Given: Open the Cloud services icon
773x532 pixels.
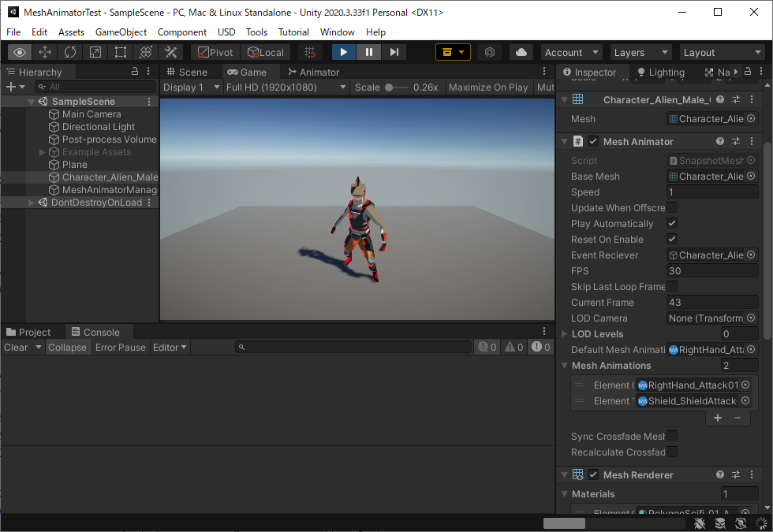Looking at the screenshot, I should pyautogui.click(x=521, y=52).
